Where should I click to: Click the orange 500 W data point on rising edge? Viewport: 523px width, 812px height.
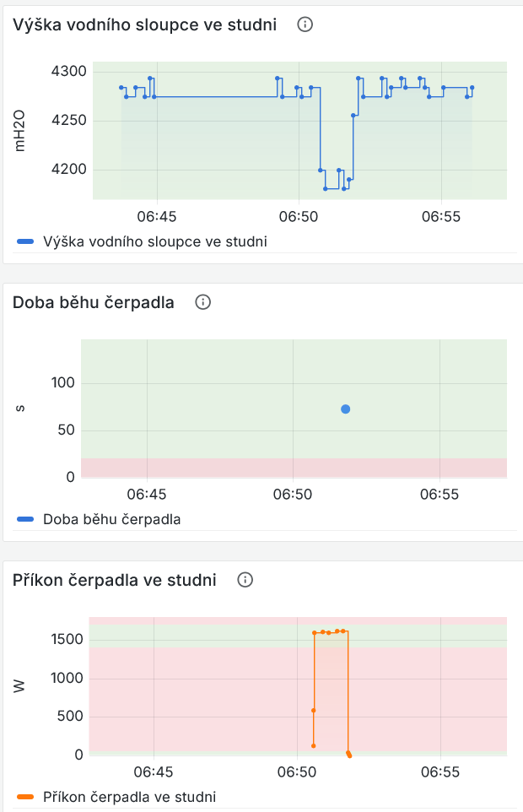point(314,711)
